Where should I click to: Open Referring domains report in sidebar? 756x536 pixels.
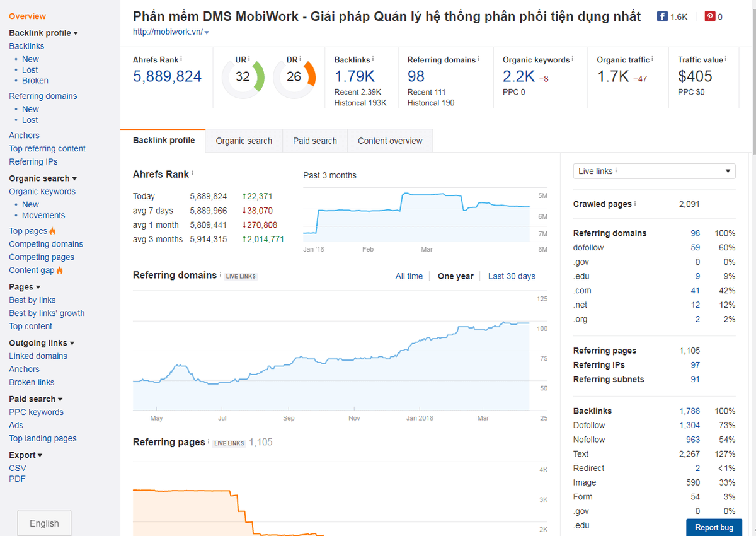pyautogui.click(x=43, y=96)
